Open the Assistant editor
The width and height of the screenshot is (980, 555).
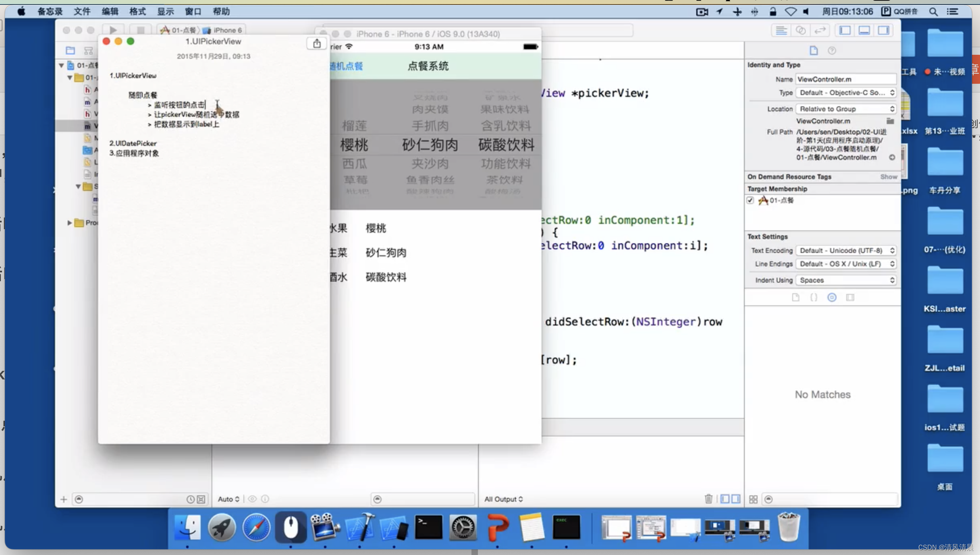point(801,30)
